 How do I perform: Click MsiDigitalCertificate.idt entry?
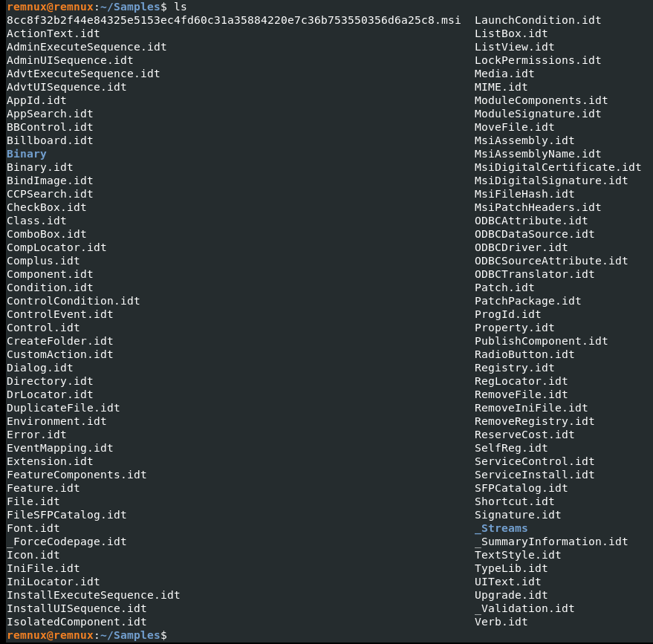pyautogui.click(x=558, y=167)
